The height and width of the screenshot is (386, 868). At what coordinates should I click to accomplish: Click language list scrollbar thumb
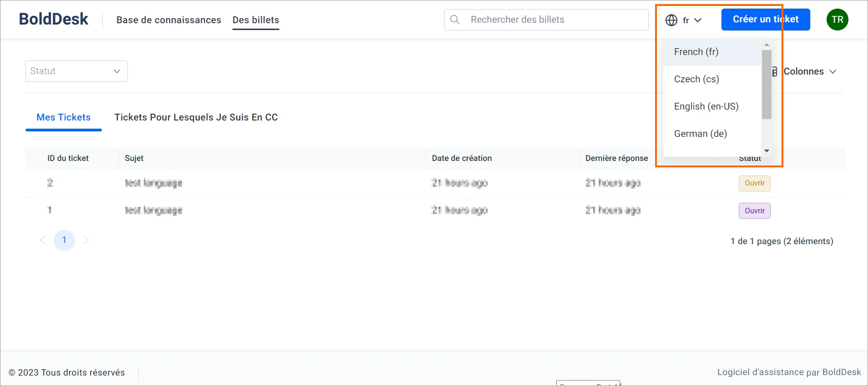tap(767, 84)
